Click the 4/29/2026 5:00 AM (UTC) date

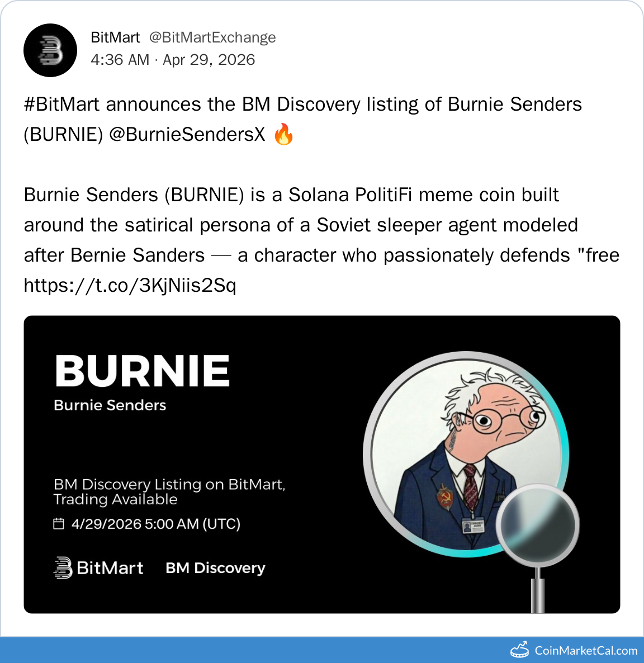pyautogui.click(x=156, y=524)
